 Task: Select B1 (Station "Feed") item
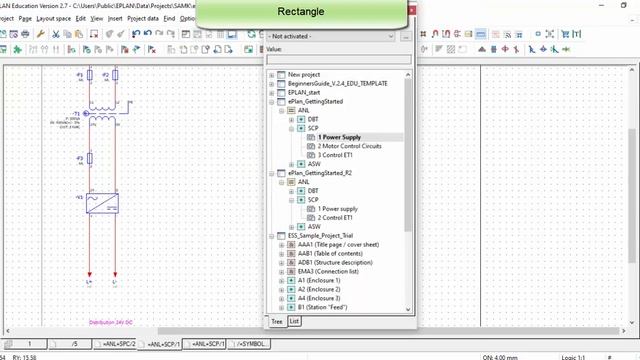click(x=322, y=307)
